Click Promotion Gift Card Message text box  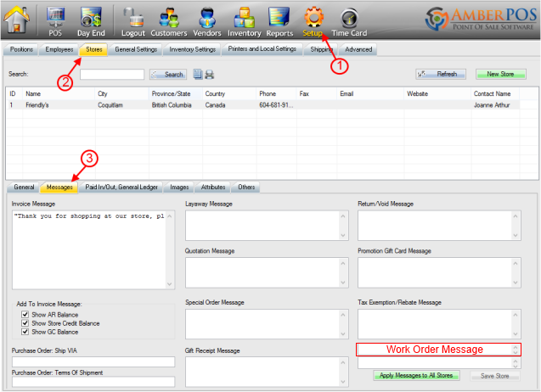439,272
